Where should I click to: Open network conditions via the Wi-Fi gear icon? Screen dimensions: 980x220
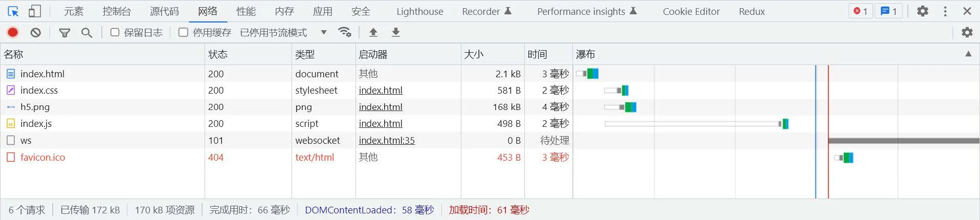coord(345,32)
